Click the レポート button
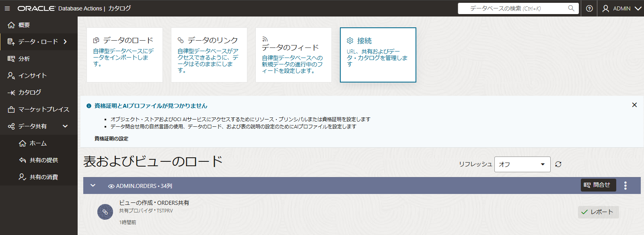The image size is (644, 235). coord(598,212)
